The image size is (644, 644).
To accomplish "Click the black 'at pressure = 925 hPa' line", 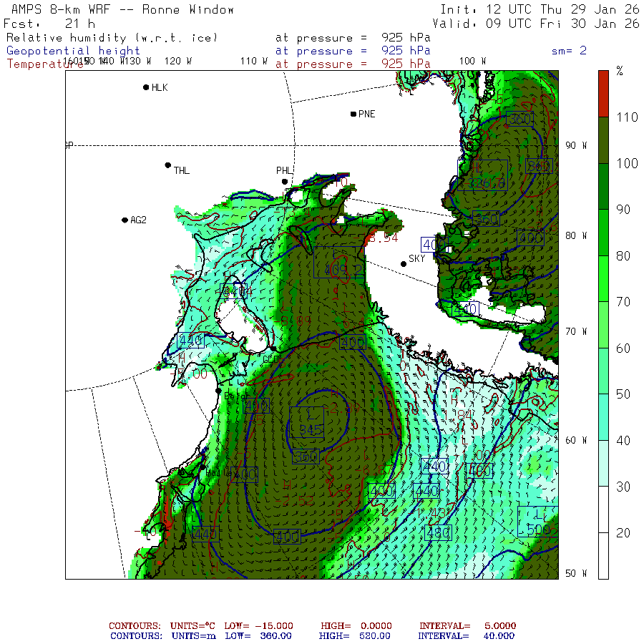I will (x=353, y=38).
